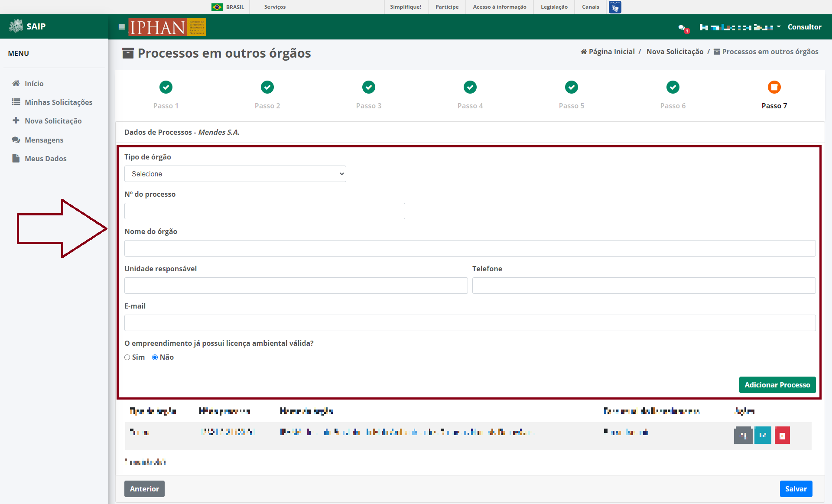This screenshot has width=832, height=504.
Task: Open Nova Solicitação in sidebar
Action: point(47,121)
